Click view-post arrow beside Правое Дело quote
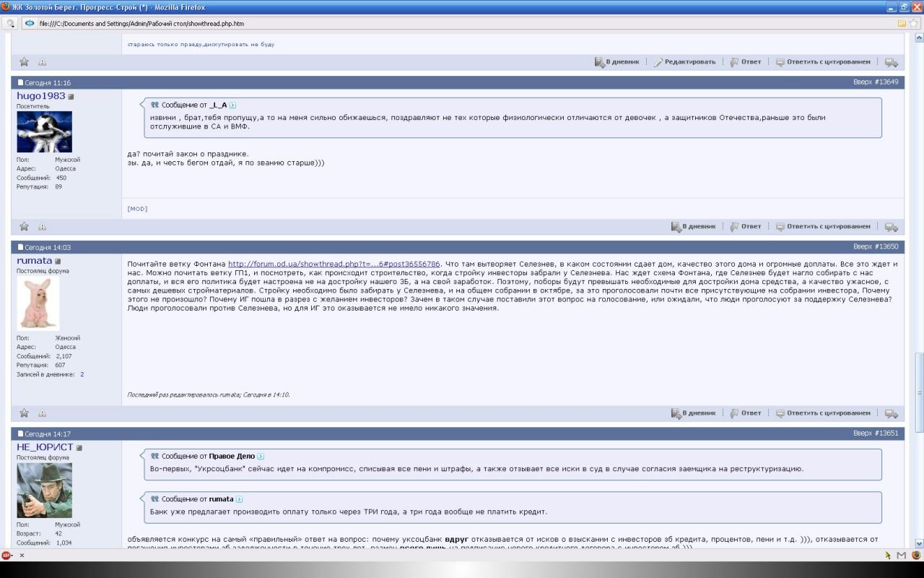Image resolution: width=924 pixels, height=578 pixels. [x=261, y=457]
